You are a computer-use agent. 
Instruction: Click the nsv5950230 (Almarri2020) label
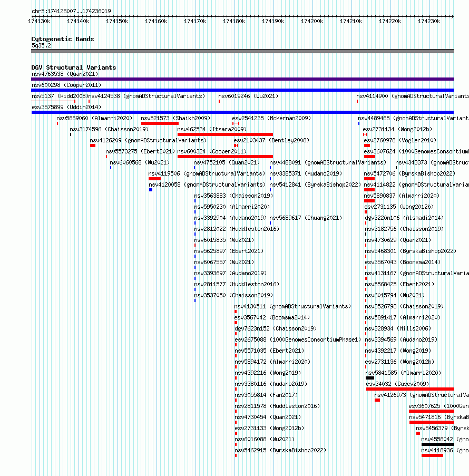coord(232,207)
